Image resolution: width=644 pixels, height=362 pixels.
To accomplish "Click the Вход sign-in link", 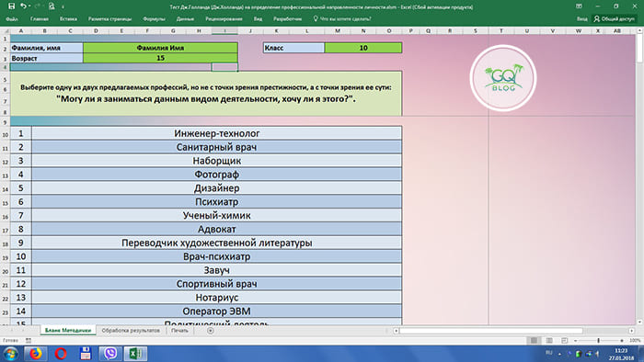I will [581, 19].
